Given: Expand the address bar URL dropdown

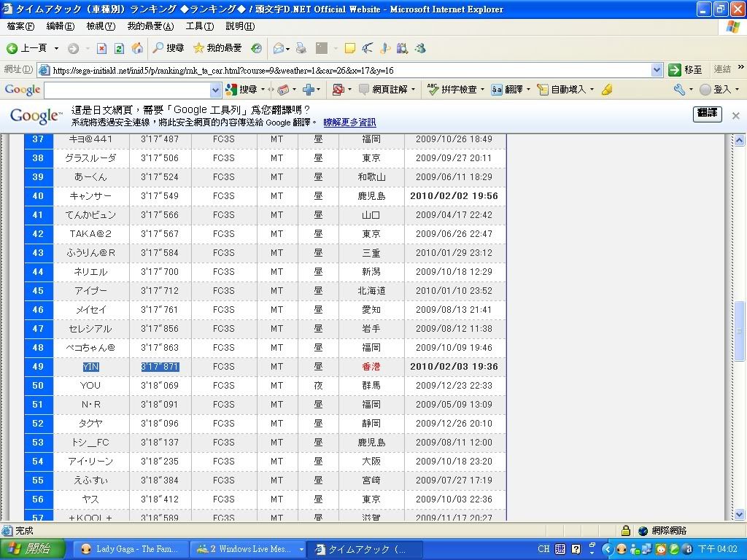Looking at the screenshot, I should [x=657, y=70].
